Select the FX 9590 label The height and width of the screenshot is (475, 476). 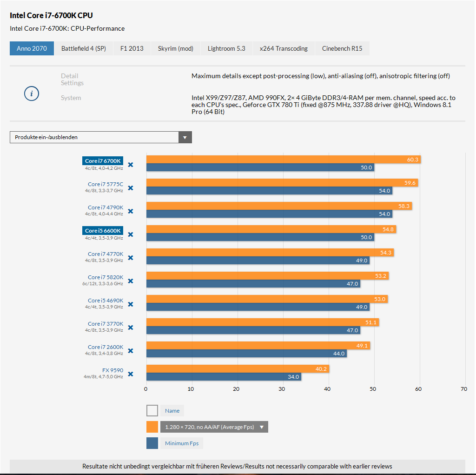(x=112, y=370)
